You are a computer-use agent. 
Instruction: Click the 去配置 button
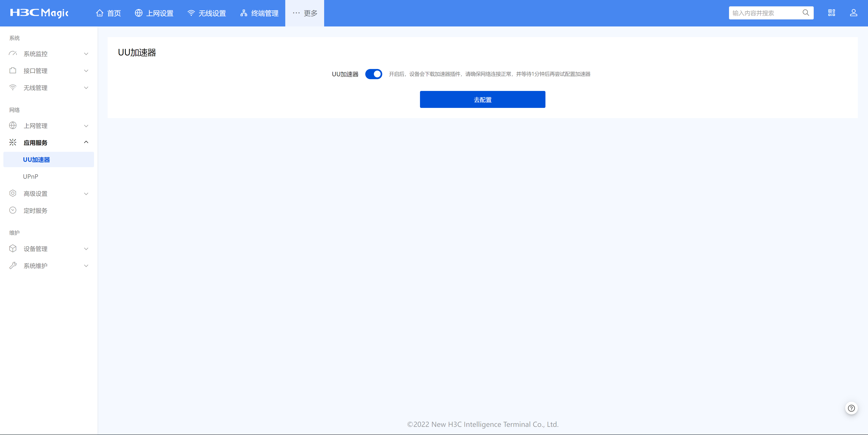483,100
